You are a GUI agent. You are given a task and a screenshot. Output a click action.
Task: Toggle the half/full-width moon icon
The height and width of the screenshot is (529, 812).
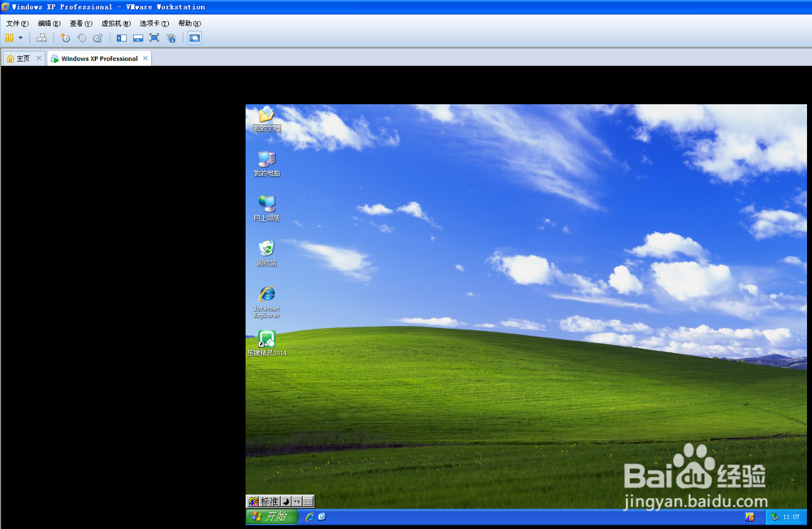coord(286,501)
